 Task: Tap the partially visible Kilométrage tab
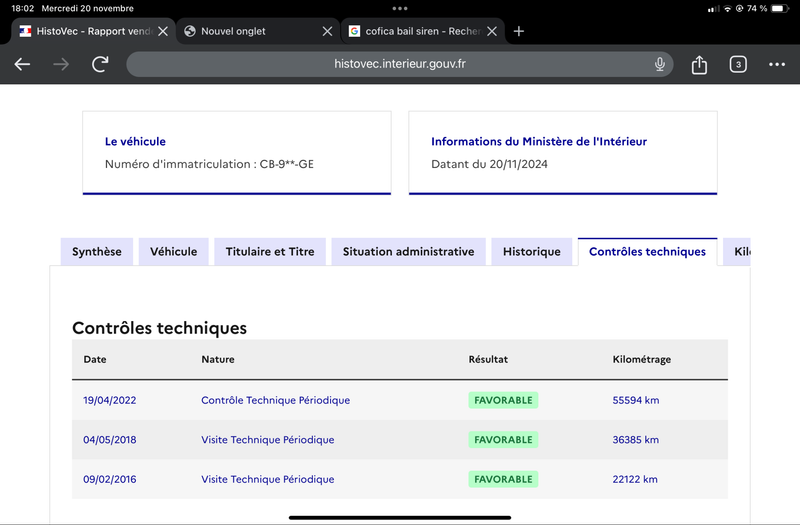pos(737,252)
